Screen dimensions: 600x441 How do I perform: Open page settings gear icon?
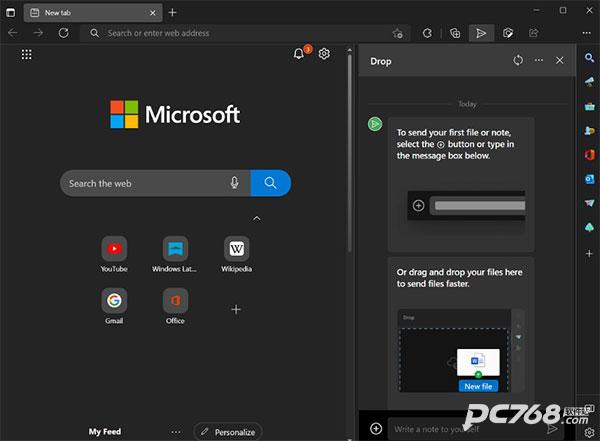(324, 54)
